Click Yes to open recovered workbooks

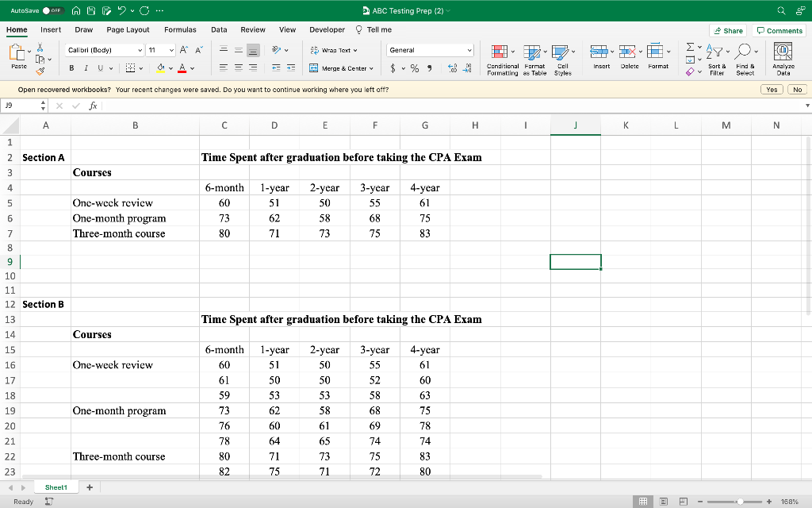click(772, 90)
